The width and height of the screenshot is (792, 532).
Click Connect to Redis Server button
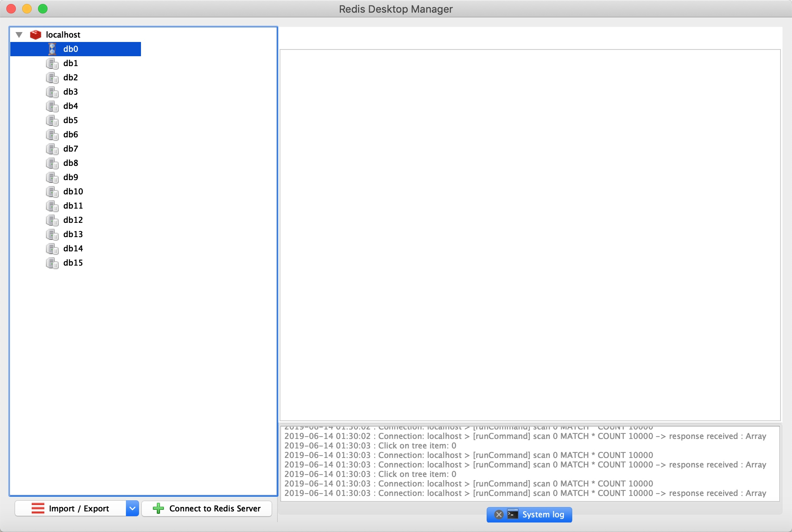coord(207,508)
